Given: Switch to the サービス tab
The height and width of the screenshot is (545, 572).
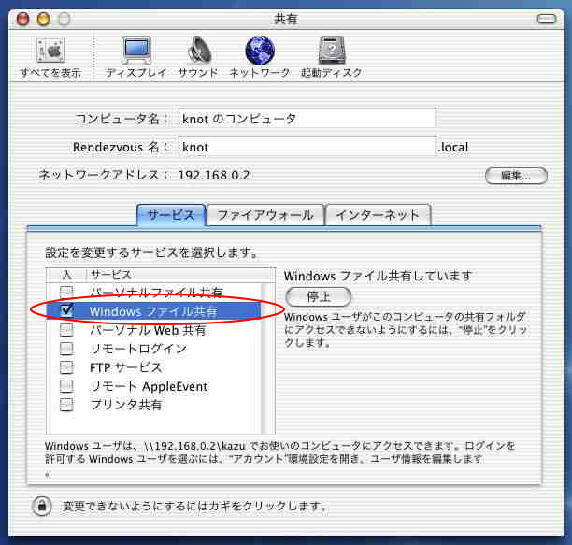Looking at the screenshot, I should point(171,215).
